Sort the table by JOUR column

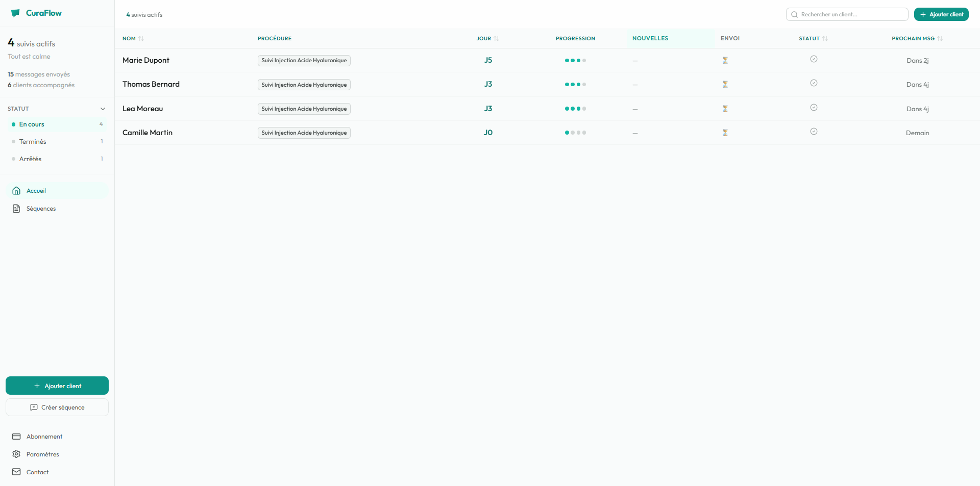[487, 38]
